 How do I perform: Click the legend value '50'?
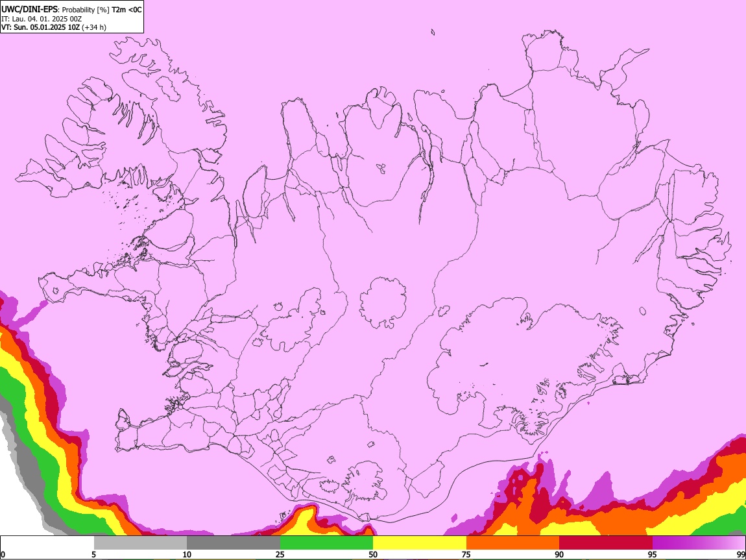coord(373,555)
